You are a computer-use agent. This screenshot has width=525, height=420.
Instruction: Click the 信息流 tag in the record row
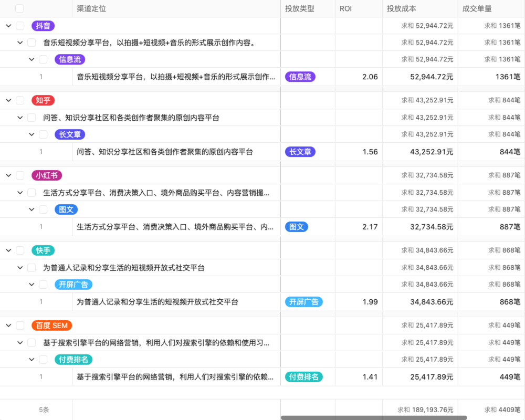pyautogui.click(x=300, y=77)
